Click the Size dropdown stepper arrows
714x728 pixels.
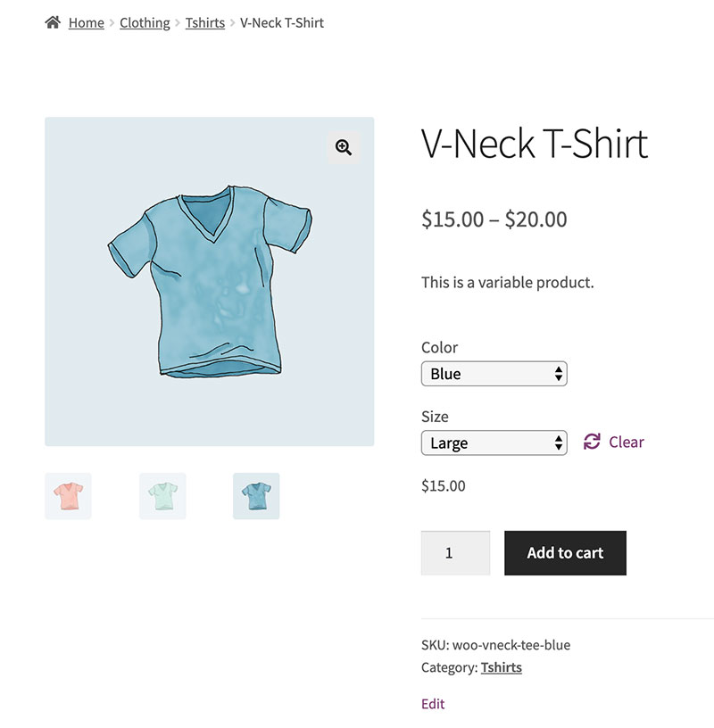[559, 443]
